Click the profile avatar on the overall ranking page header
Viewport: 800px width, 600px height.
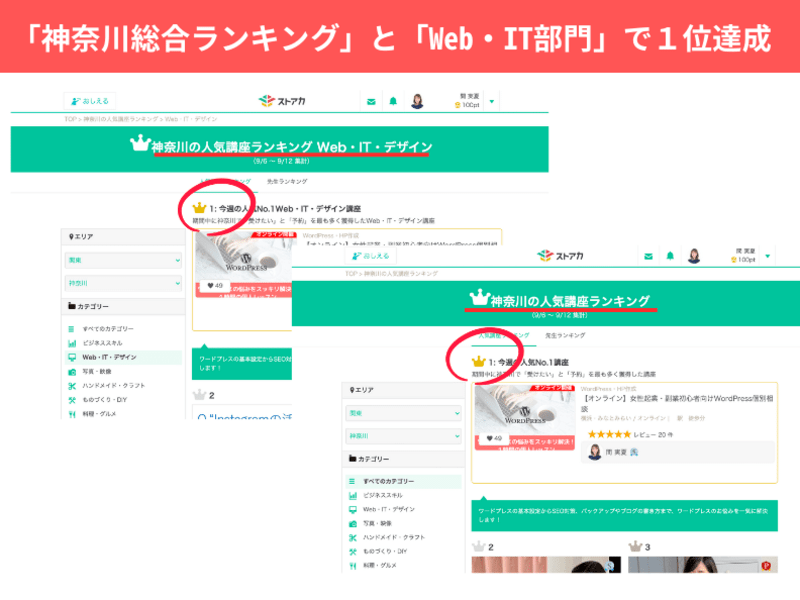point(694,256)
